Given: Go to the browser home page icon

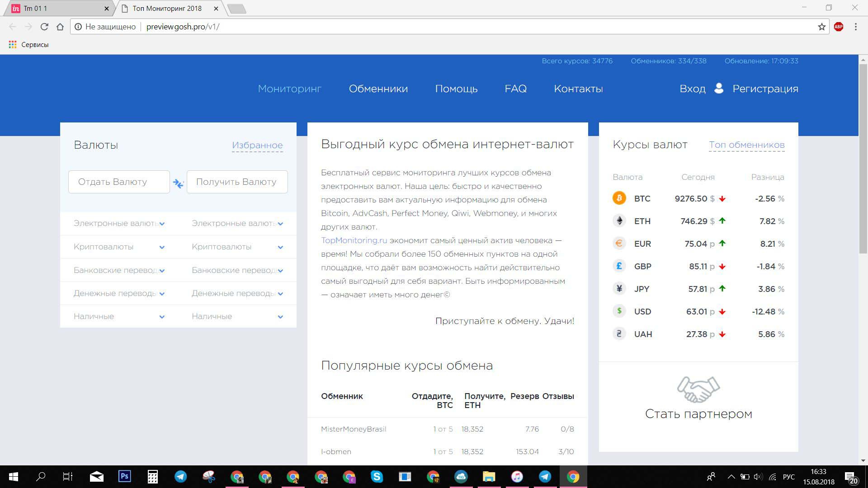Looking at the screenshot, I should (60, 27).
